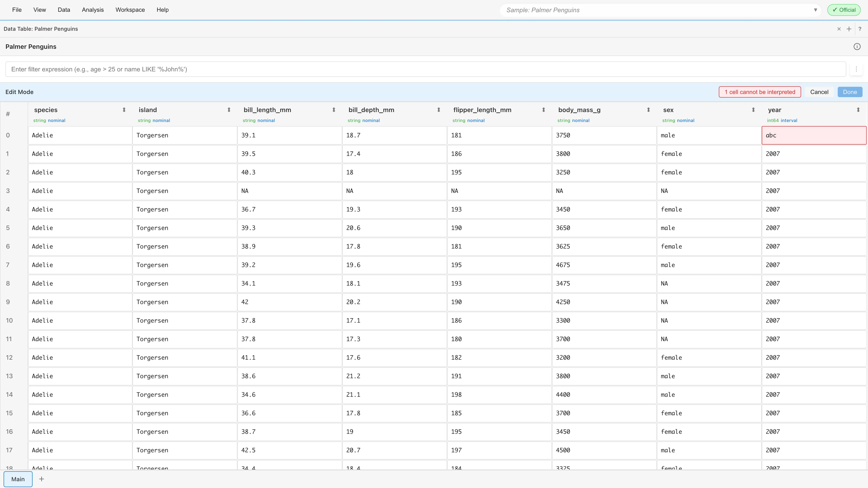Sort by bill_depth_mm column
This screenshot has height=488, width=868.
(438, 110)
